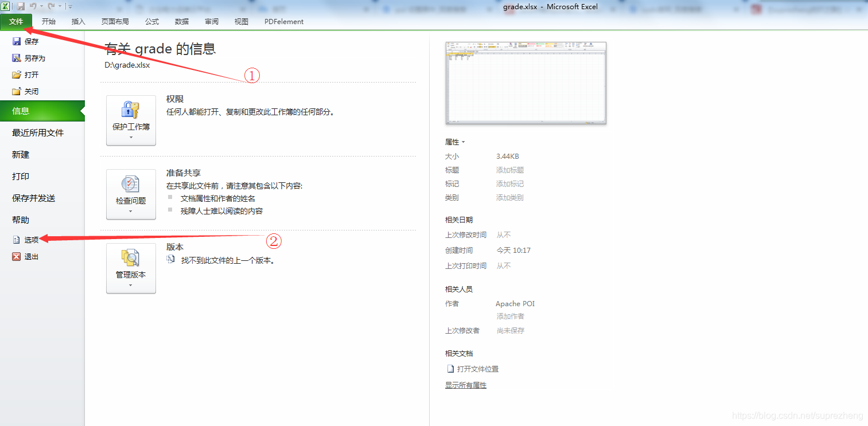Open the Redo history dropdown arrow
Viewport: 868px width, 426px height.
click(x=59, y=7)
